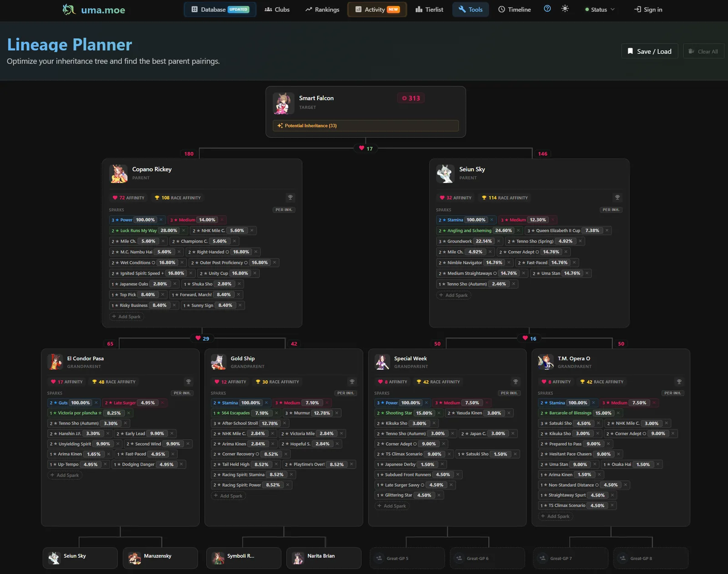
Task: Open the Database tab
Action: [x=220, y=10]
